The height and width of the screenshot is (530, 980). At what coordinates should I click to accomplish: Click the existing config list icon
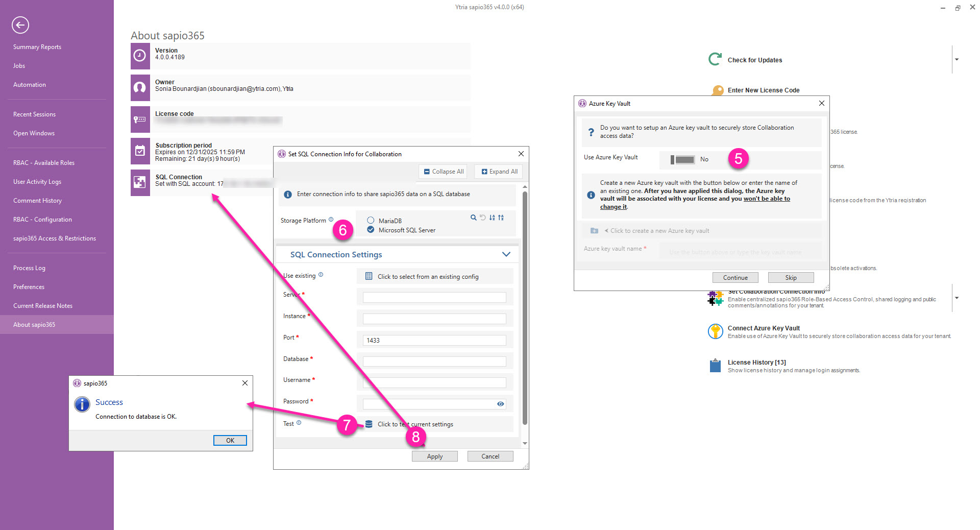coord(369,276)
